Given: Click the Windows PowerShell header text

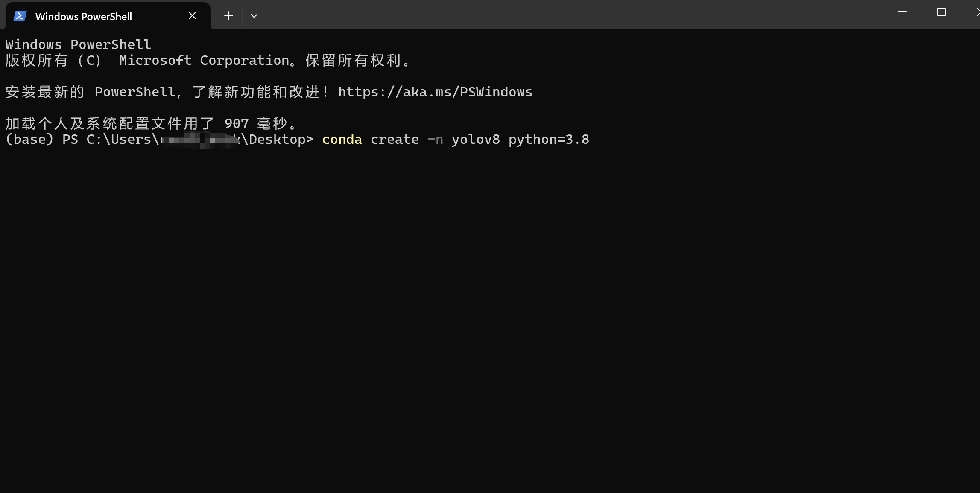Looking at the screenshot, I should (78, 44).
